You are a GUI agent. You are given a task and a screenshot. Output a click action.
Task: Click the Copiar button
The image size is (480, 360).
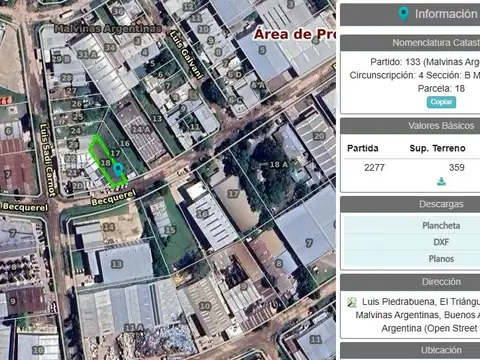441,102
